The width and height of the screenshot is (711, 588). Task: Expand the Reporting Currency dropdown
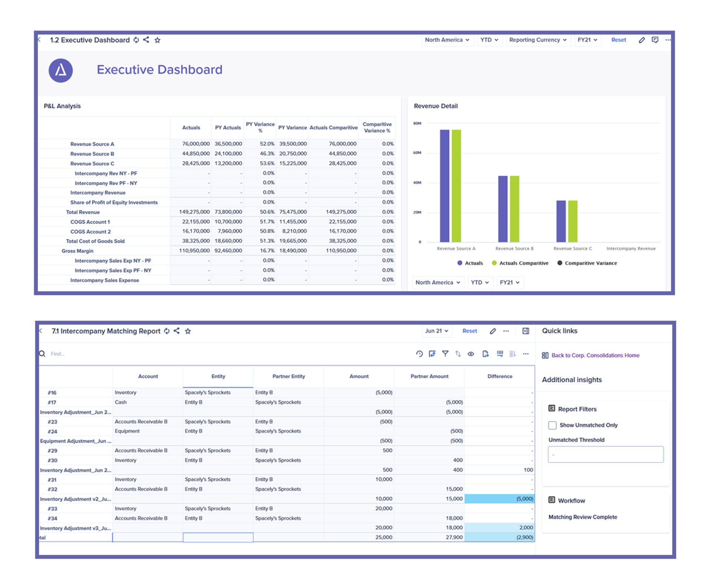537,40
